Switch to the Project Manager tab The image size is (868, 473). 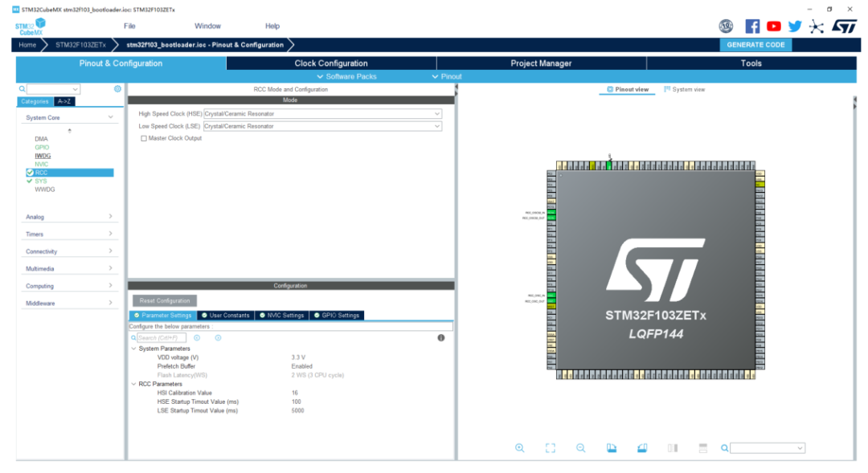[x=541, y=63]
